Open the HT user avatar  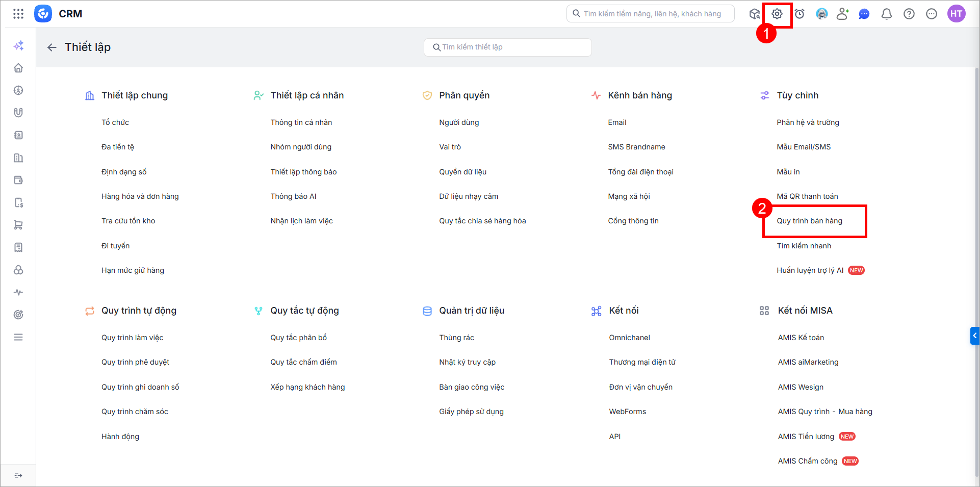point(957,14)
